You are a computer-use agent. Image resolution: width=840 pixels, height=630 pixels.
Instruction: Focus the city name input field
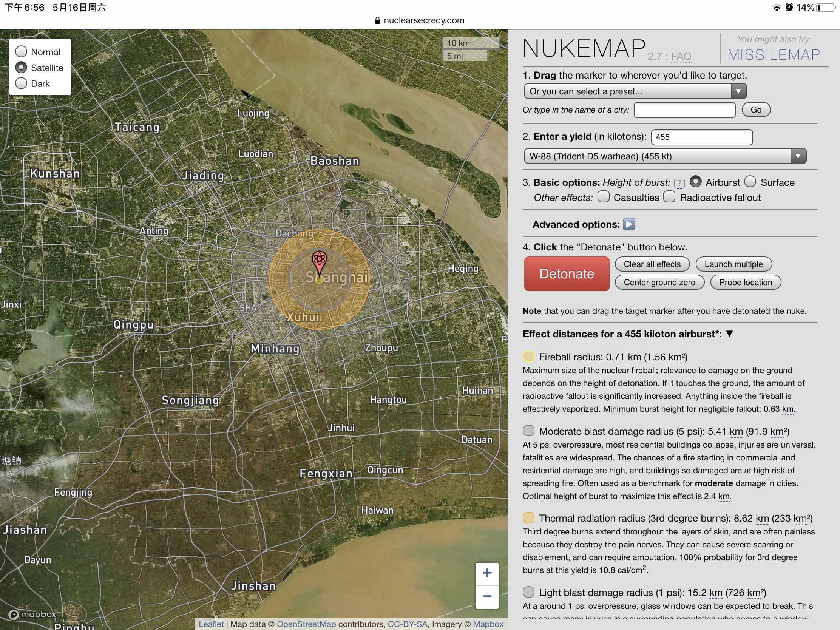(x=684, y=110)
